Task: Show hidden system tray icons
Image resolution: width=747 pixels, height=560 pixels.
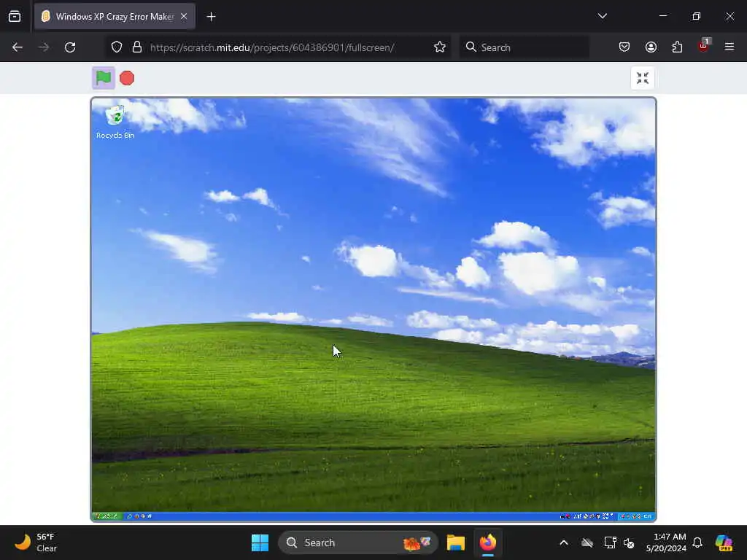Action: 564,542
